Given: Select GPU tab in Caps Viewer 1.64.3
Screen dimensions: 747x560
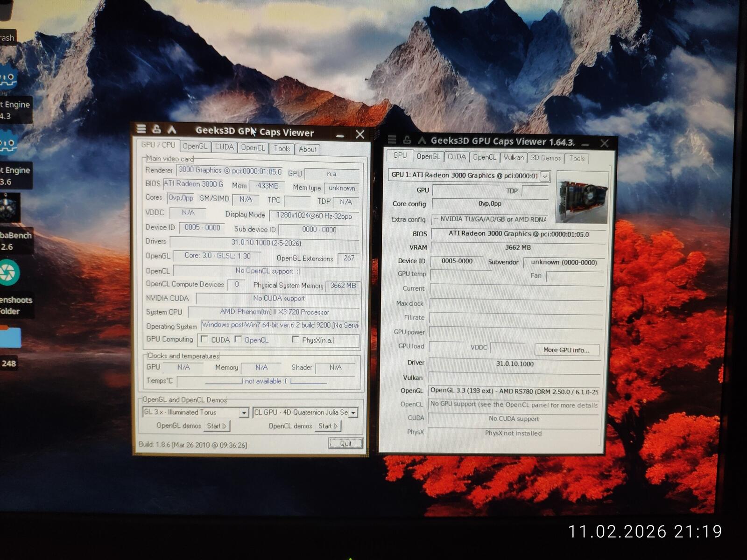Looking at the screenshot, I should point(400,155).
